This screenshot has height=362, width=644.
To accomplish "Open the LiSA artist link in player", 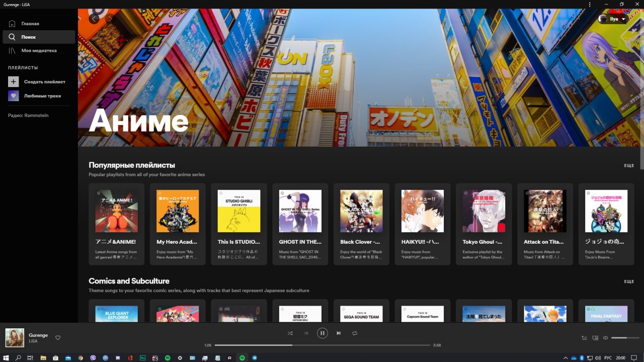I will tap(33, 341).
